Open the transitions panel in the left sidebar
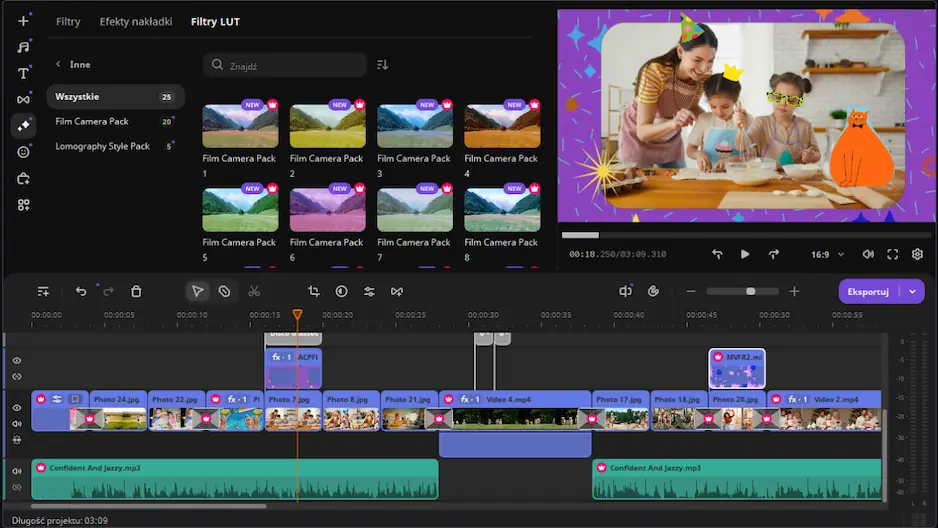The image size is (938, 528). pyautogui.click(x=23, y=99)
